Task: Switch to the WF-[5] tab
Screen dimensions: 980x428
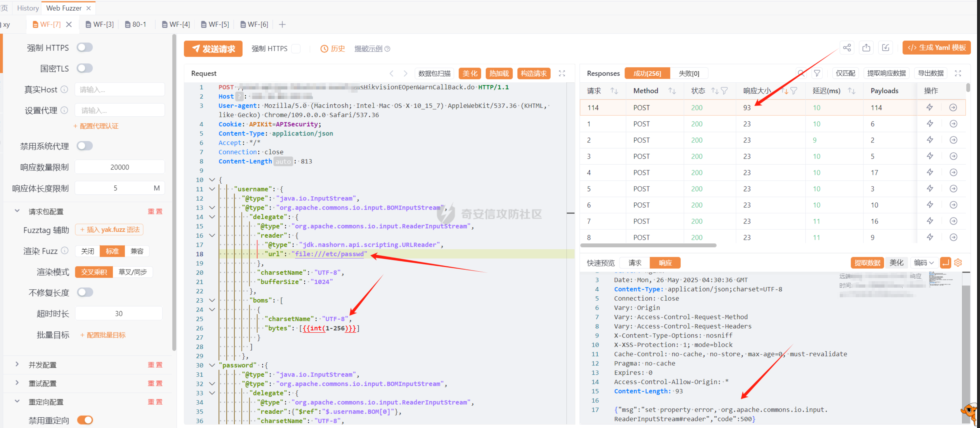Action: click(215, 25)
